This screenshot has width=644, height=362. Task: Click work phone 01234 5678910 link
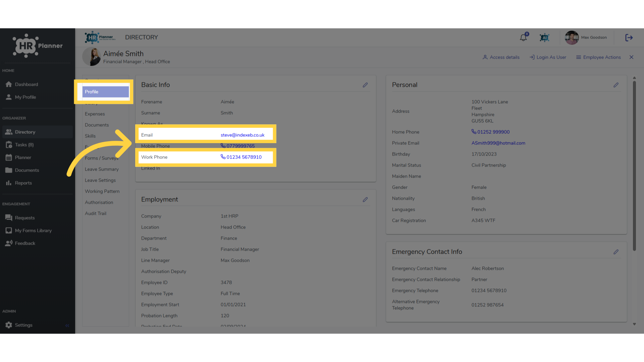241,157
